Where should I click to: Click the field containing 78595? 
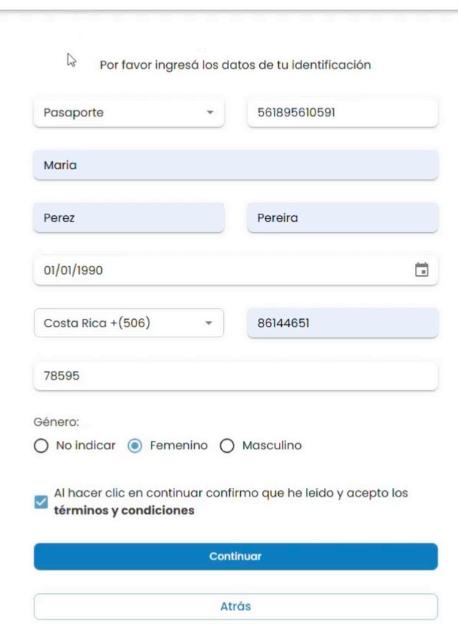coord(236,375)
